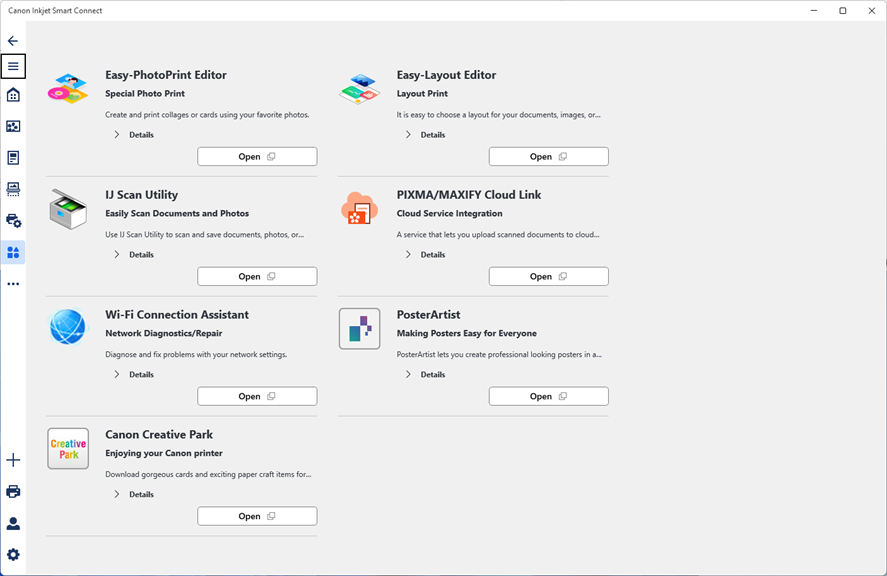Screen dimensions: 887x576
Task: Click the plus icon to add printer
Action: click(13, 460)
